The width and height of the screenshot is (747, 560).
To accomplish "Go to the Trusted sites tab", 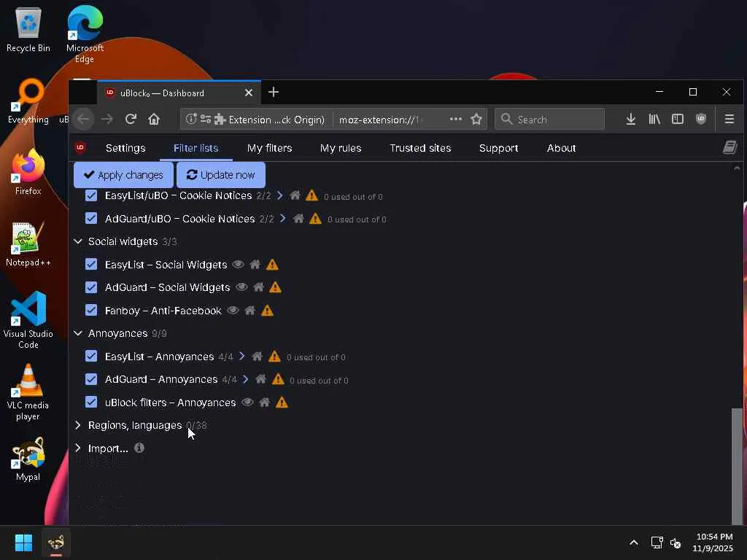I will tap(420, 148).
